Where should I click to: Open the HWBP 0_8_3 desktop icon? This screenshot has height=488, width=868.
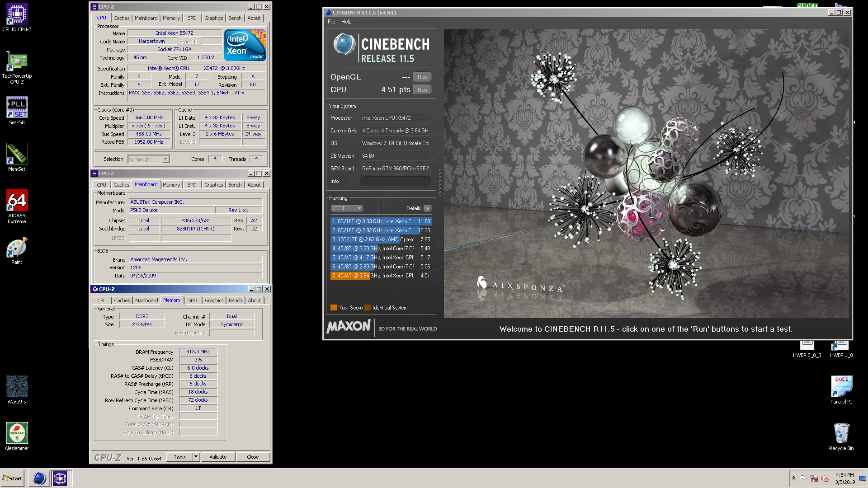pos(807,349)
